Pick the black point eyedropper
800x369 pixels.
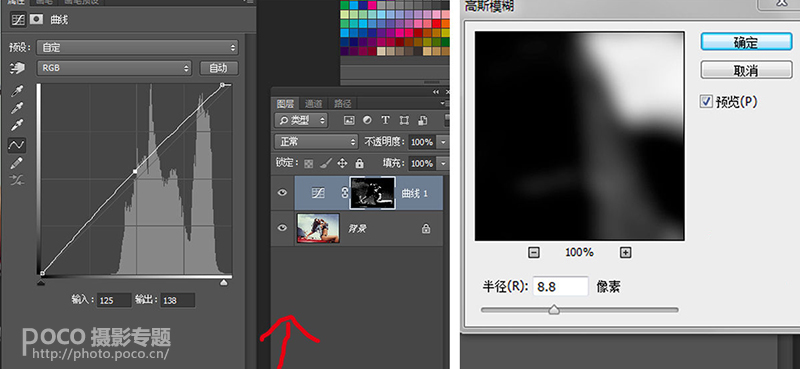17,92
